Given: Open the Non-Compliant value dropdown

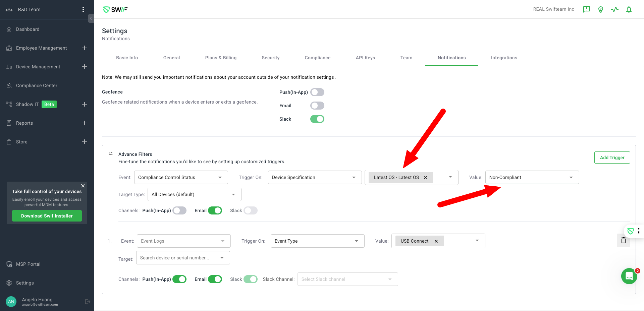Looking at the screenshot, I should [x=532, y=177].
